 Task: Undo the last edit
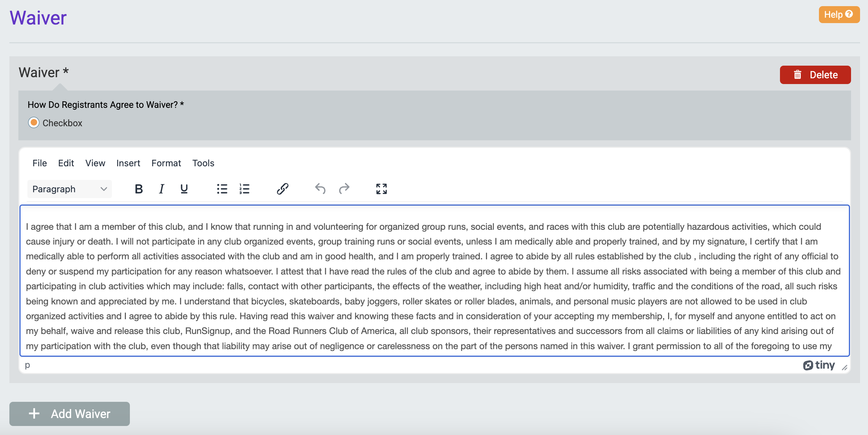(x=320, y=189)
